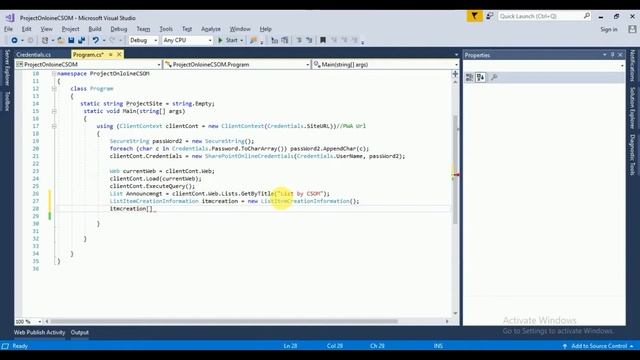Screen dimensions: 640x360
Task: Undo the last edit with Undo icon
Action: (96, 40)
